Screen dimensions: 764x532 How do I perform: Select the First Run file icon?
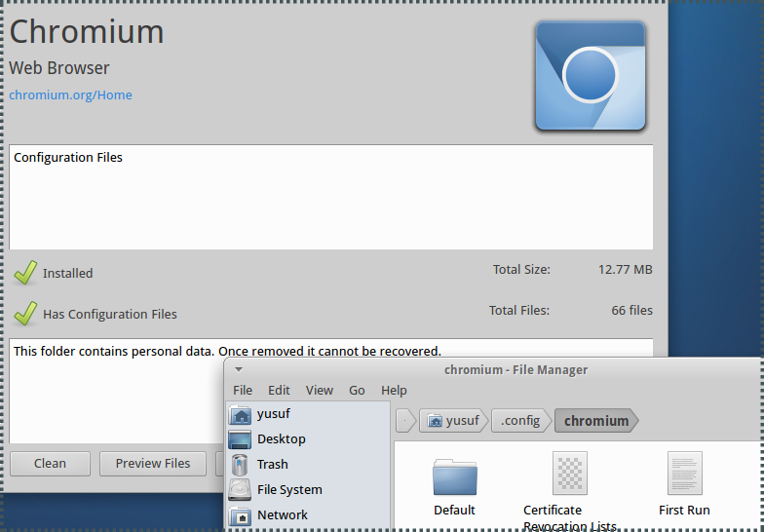(x=684, y=474)
